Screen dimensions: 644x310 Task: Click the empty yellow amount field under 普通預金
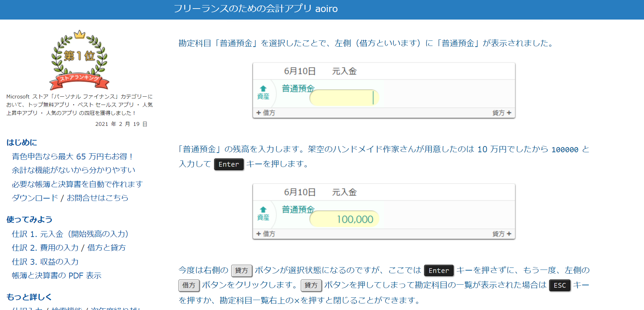coord(344,97)
